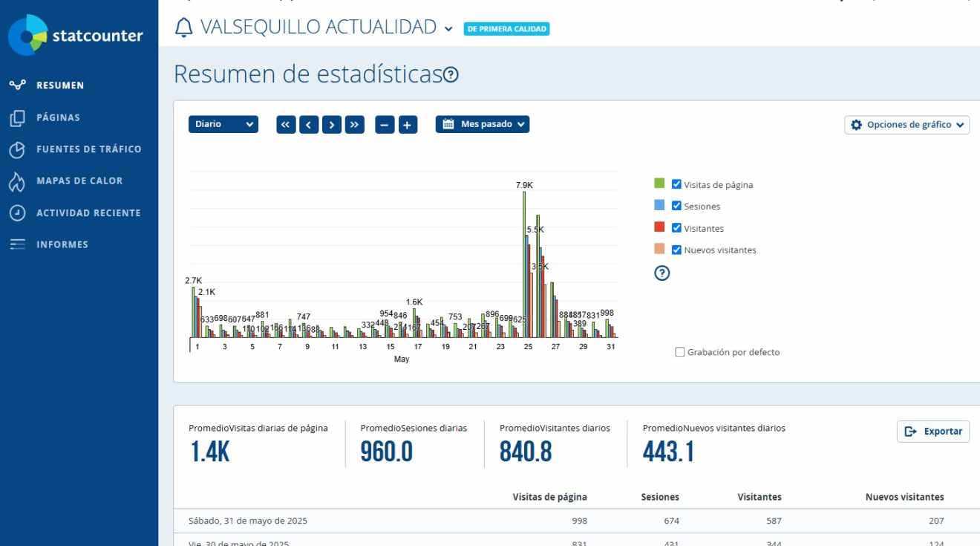The height and width of the screenshot is (546, 980).
Task: Go to previous period arrow
Action: tap(309, 125)
